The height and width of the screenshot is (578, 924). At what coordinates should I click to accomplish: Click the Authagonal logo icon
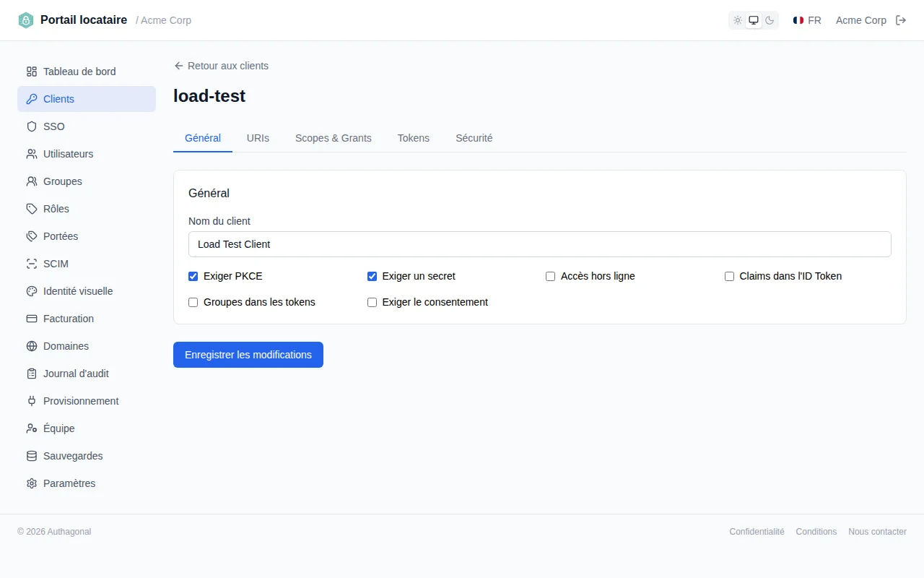(x=26, y=20)
